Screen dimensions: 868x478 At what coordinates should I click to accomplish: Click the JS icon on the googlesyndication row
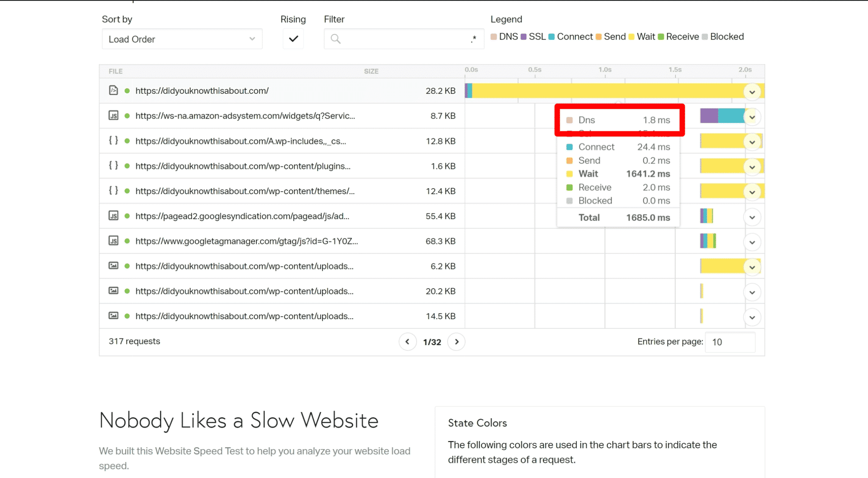coord(113,216)
